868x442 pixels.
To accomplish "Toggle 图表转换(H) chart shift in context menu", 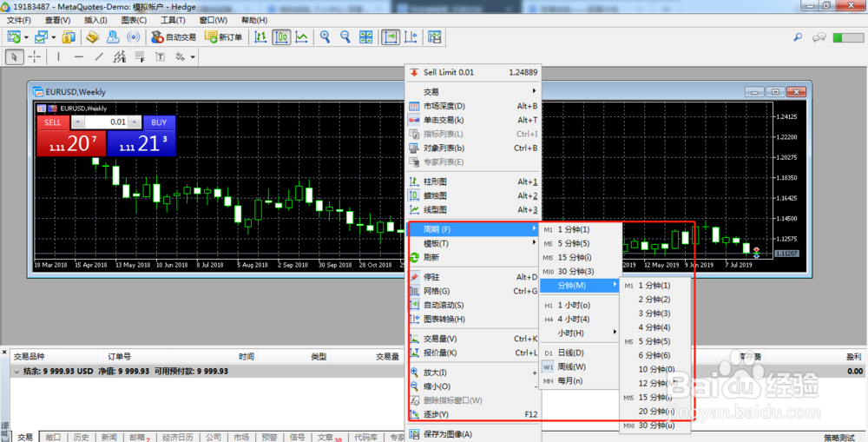I will point(473,319).
